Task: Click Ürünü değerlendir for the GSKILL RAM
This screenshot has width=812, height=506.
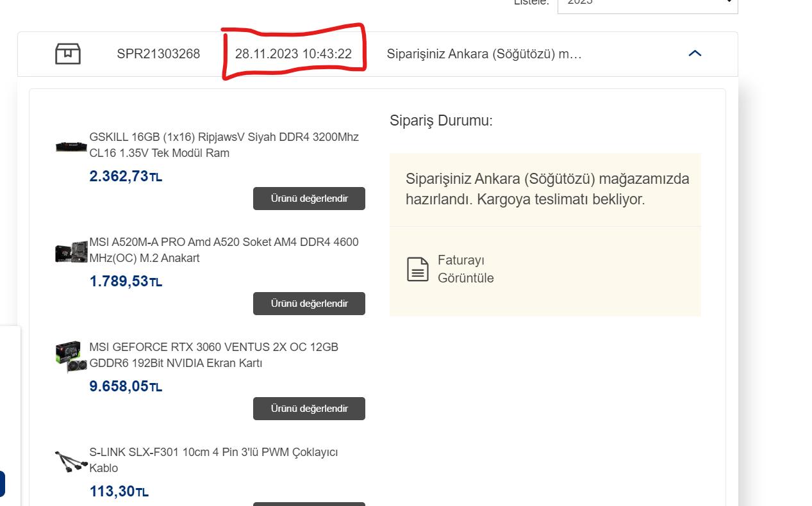Action: point(309,198)
